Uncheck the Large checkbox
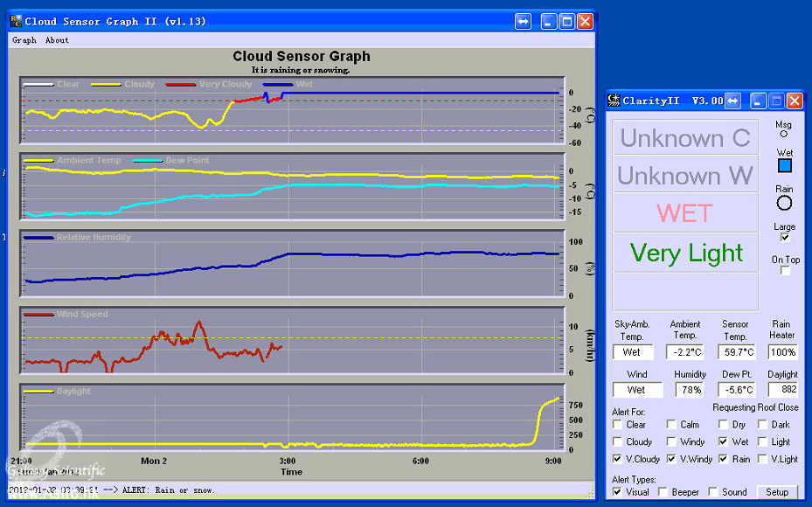 [x=784, y=237]
